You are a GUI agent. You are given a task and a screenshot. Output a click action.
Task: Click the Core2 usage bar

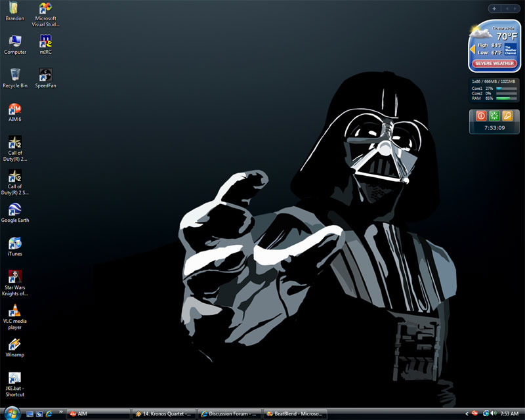[x=506, y=93]
